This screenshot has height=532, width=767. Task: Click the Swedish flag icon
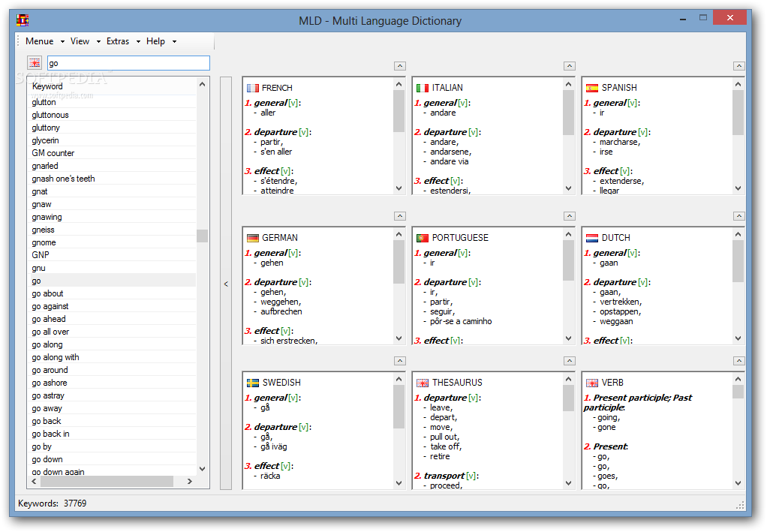[253, 383]
